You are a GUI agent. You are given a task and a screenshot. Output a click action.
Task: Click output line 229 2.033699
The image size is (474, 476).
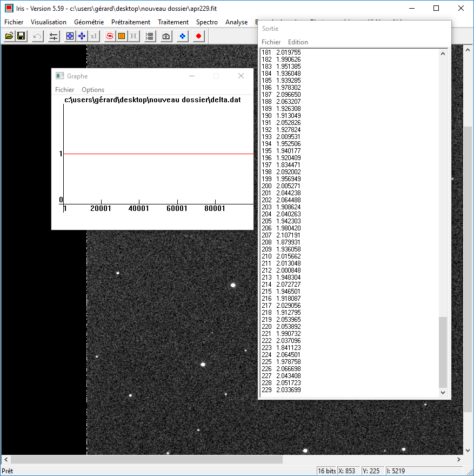click(281, 390)
